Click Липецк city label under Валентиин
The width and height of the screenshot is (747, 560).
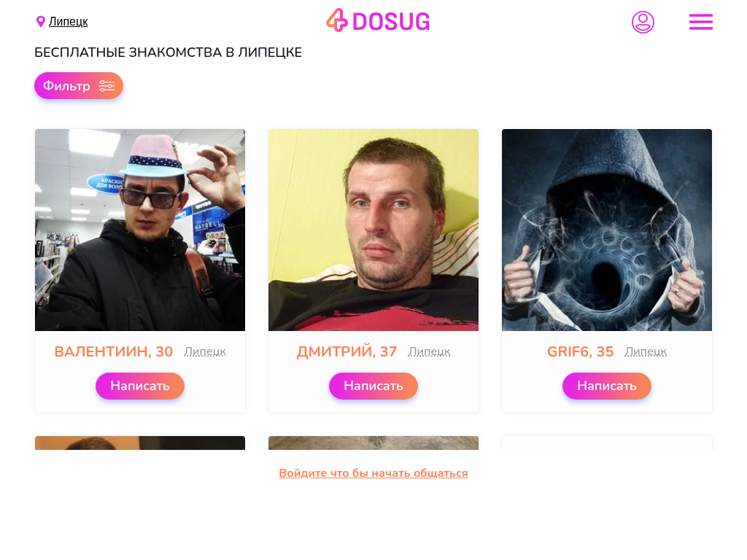(x=205, y=352)
